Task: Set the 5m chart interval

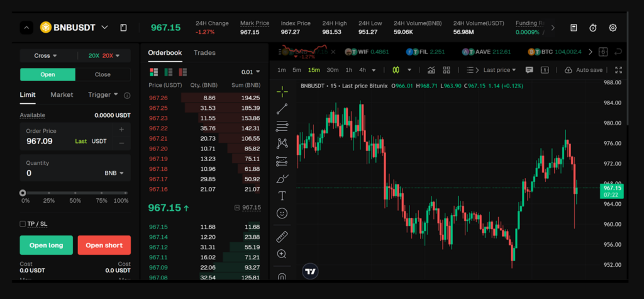Action: (297, 70)
